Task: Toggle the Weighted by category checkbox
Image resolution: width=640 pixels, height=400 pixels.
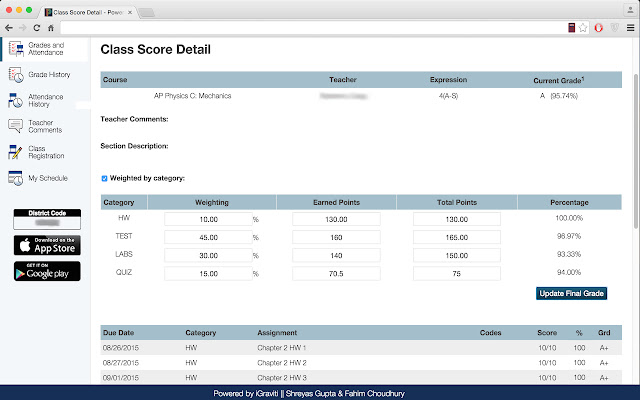Action: pos(104,178)
